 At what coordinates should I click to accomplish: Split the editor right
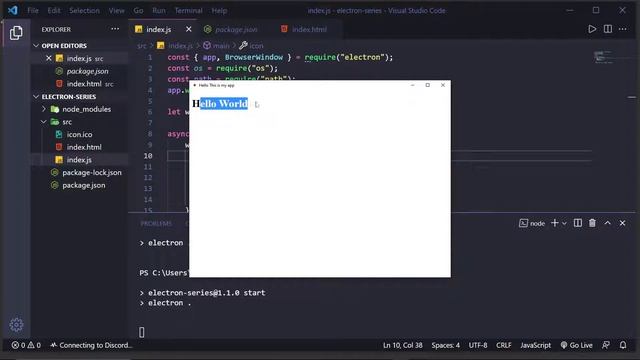(608, 29)
